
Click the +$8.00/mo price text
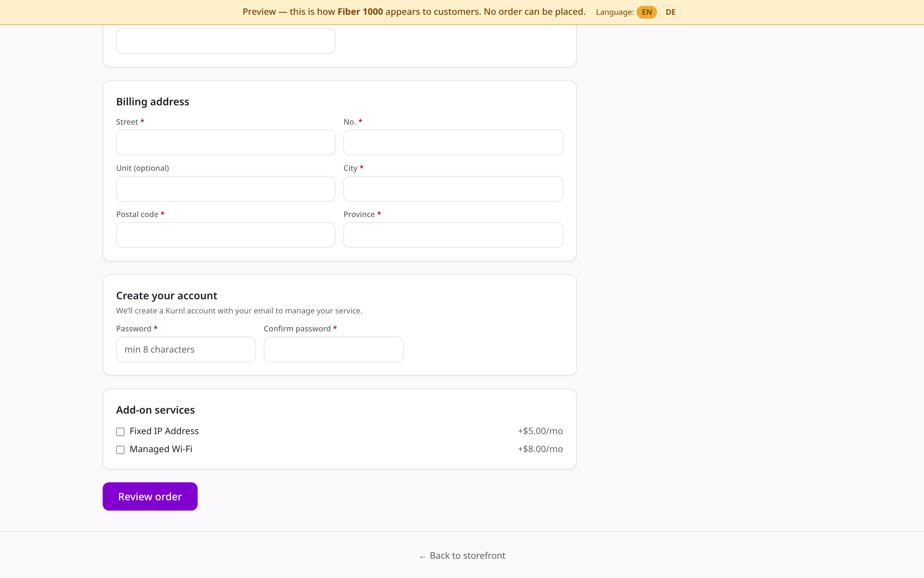pyautogui.click(x=540, y=449)
